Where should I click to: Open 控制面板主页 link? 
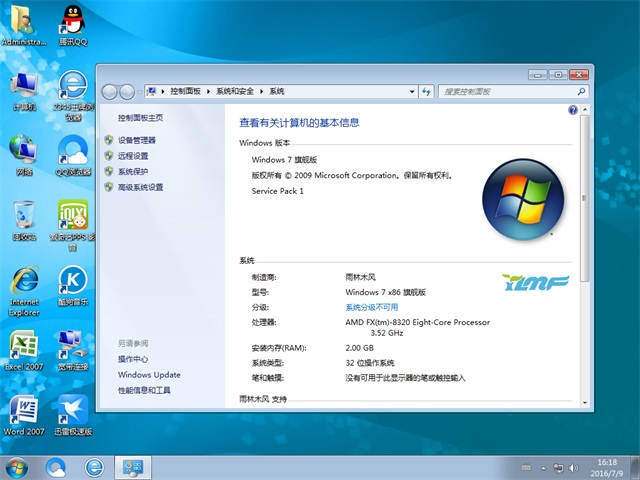point(140,118)
